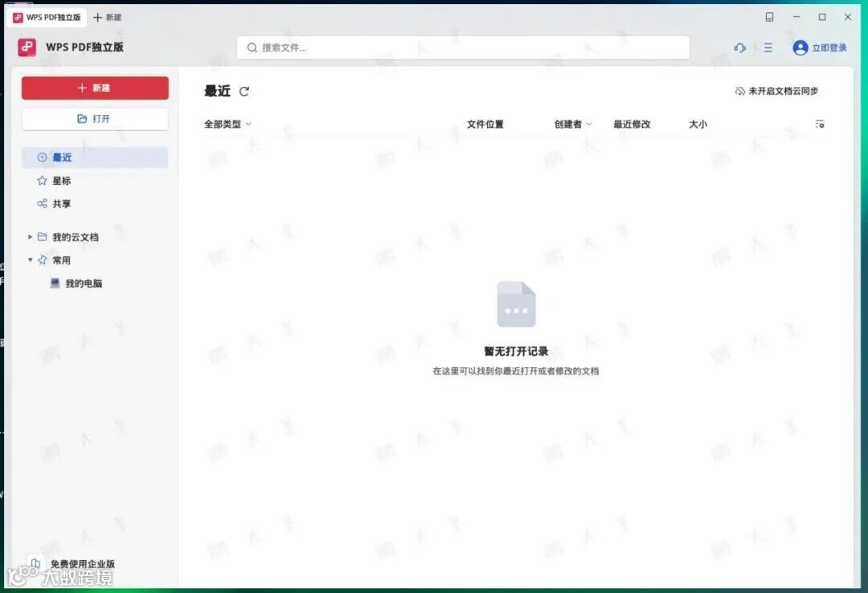Select 我的电脑 under 常用
Image resolution: width=868 pixels, height=593 pixels.
(83, 284)
